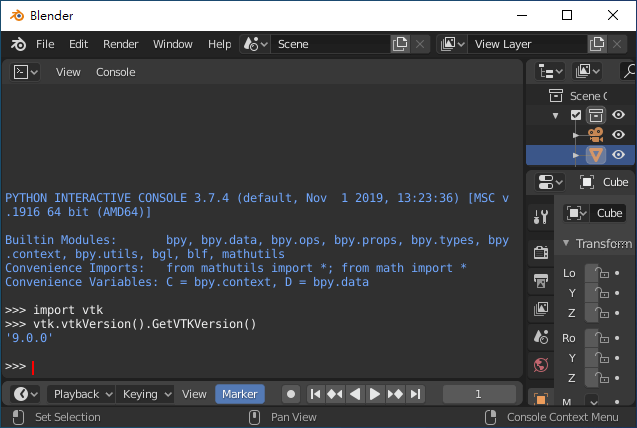637x428 pixels.
Task: Toggle the Location X lock
Action: pos(602,272)
